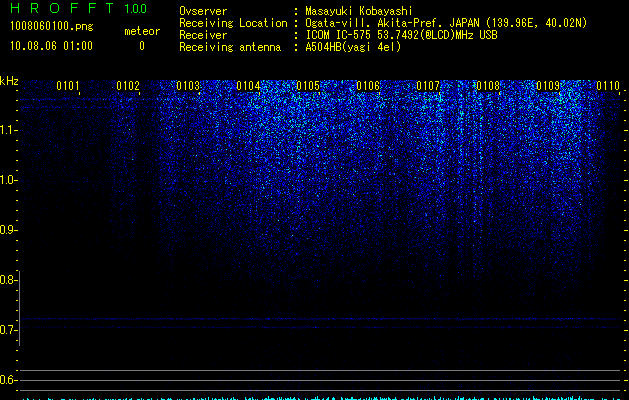
Task: Click the Ovserver field label
Action: pos(203,11)
